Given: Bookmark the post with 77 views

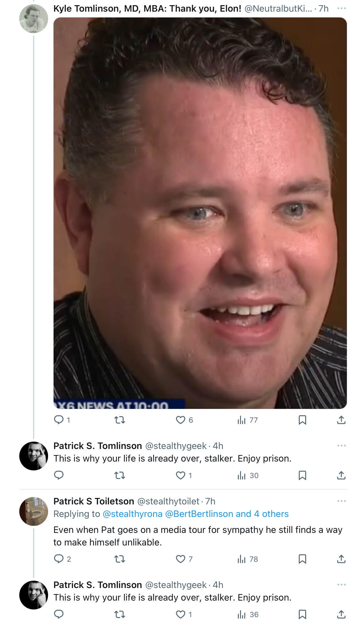Looking at the screenshot, I should click(x=302, y=420).
